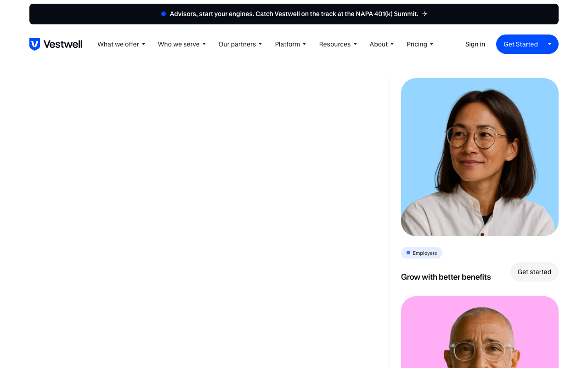Click the woman's photo on blue background

(x=480, y=157)
